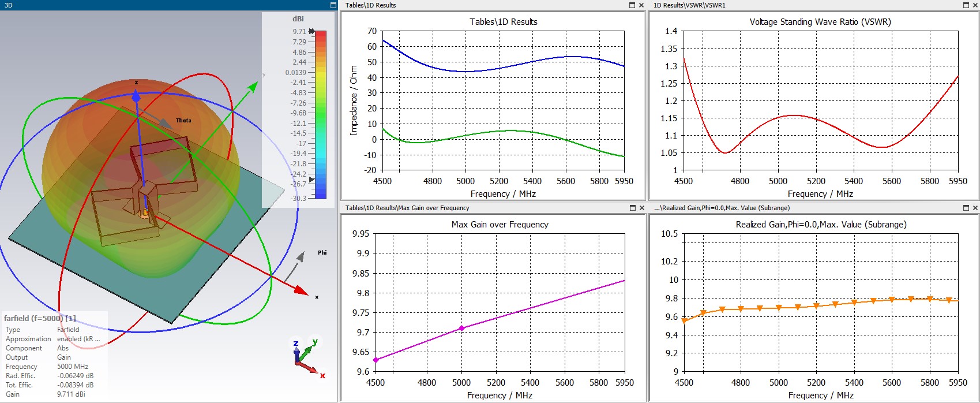Click the 9.71 dBi upper color ramp marker

312,31
